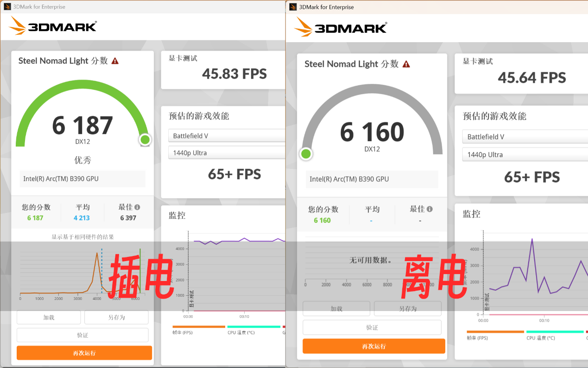Open the Battlefield V dropdown in right window
The width and height of the screenshot is (588, 368).
pos(525,137)
